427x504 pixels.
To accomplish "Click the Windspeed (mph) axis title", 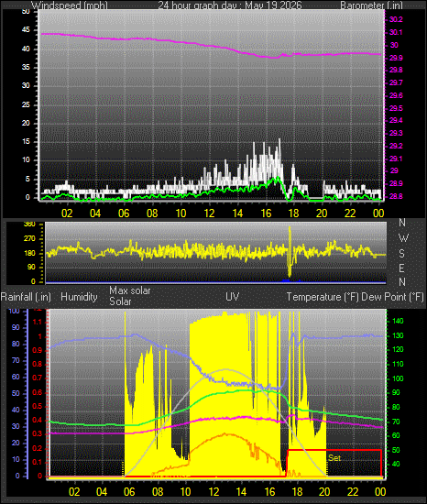I will click(70, 5).
